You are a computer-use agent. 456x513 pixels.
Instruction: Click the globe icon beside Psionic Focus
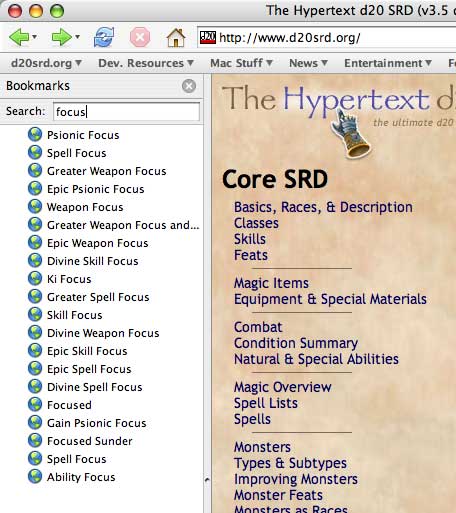click(x=35, y=135)
